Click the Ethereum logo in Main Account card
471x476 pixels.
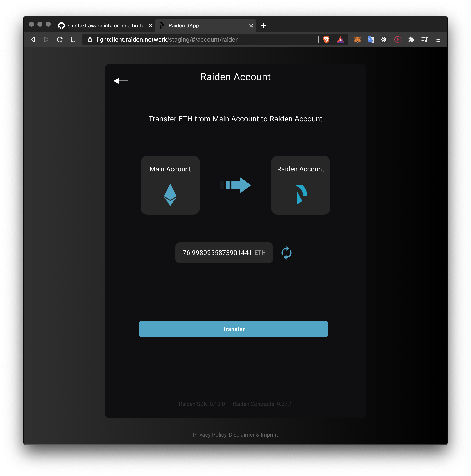[170, 194]
